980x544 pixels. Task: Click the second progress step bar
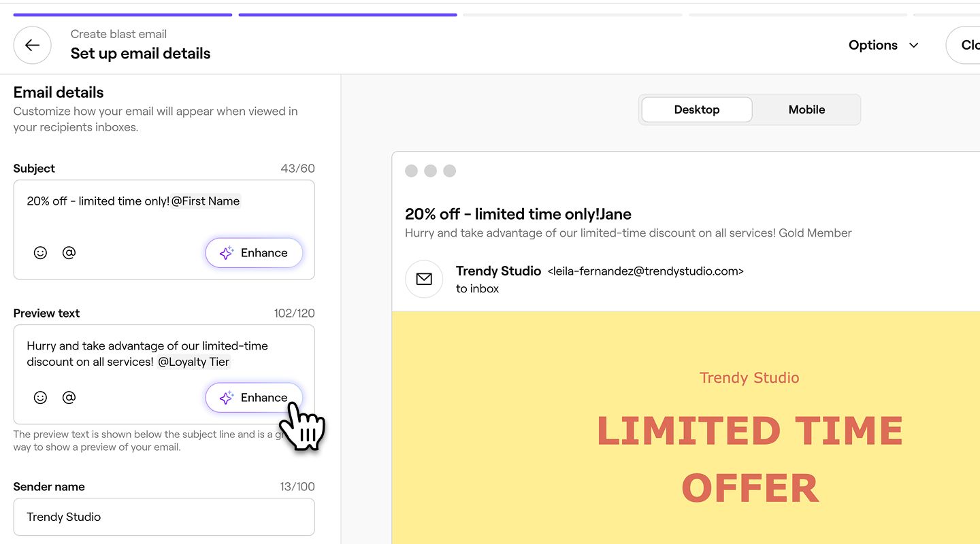(348, 14)
